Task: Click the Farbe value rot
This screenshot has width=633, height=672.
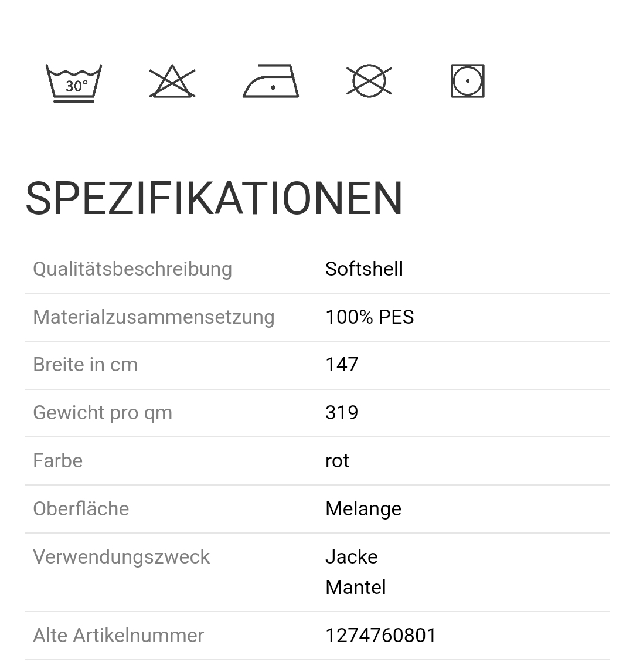Action: [x=337, y=461]
